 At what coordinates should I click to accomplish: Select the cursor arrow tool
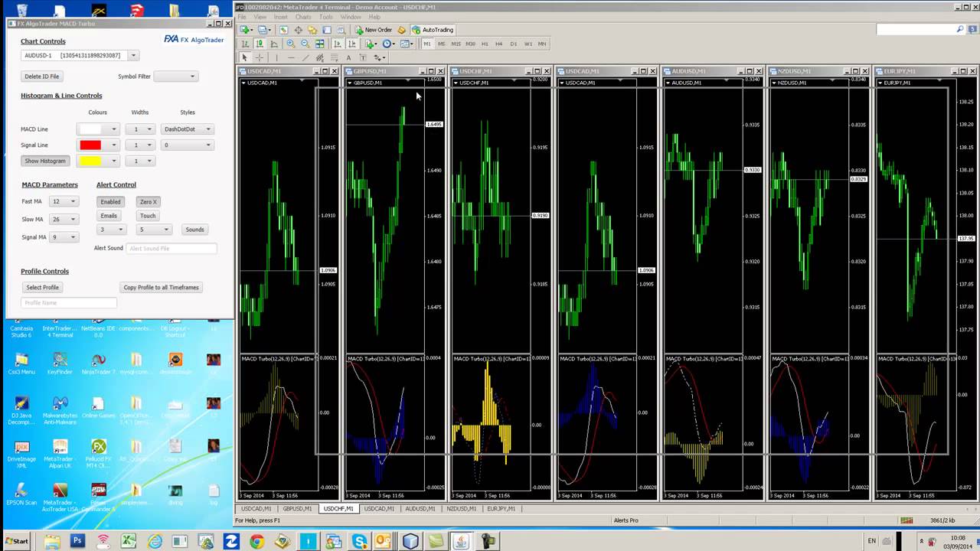point(245,57)
